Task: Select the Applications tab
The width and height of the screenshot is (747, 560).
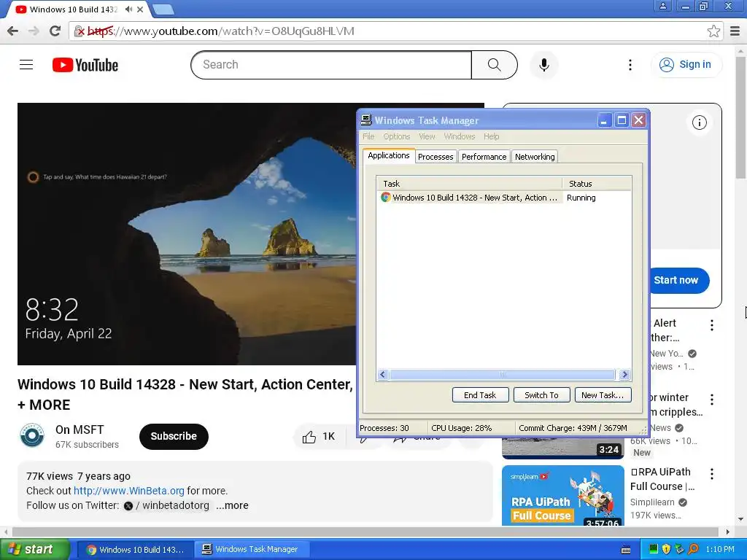Action: click(389, 155)
